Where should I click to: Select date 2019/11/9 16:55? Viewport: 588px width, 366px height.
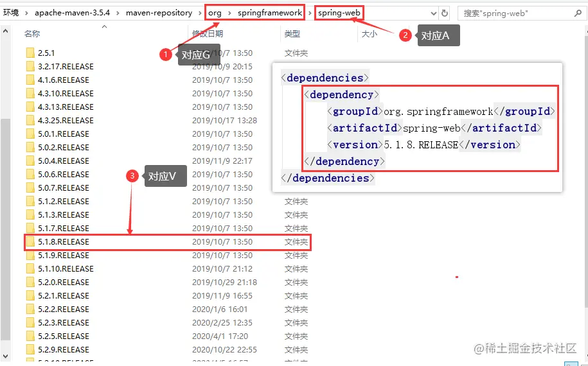click(222, 296)
